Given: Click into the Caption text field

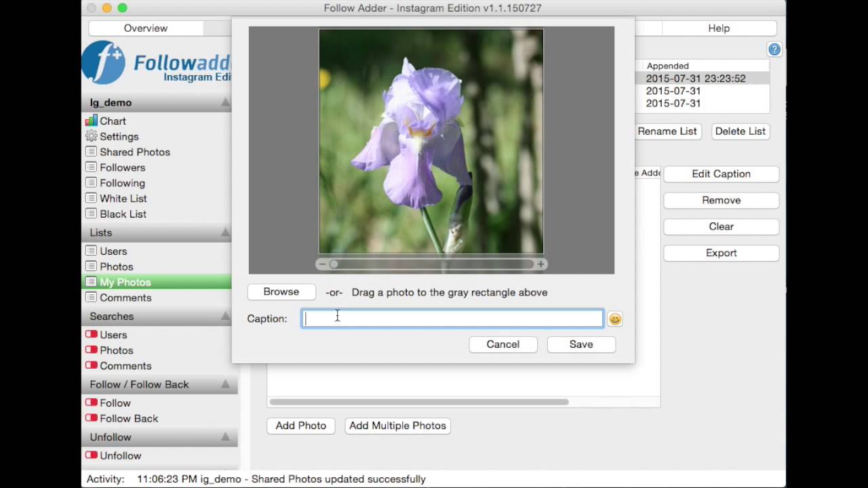Looking at the screenshot, I should point(452,319).
